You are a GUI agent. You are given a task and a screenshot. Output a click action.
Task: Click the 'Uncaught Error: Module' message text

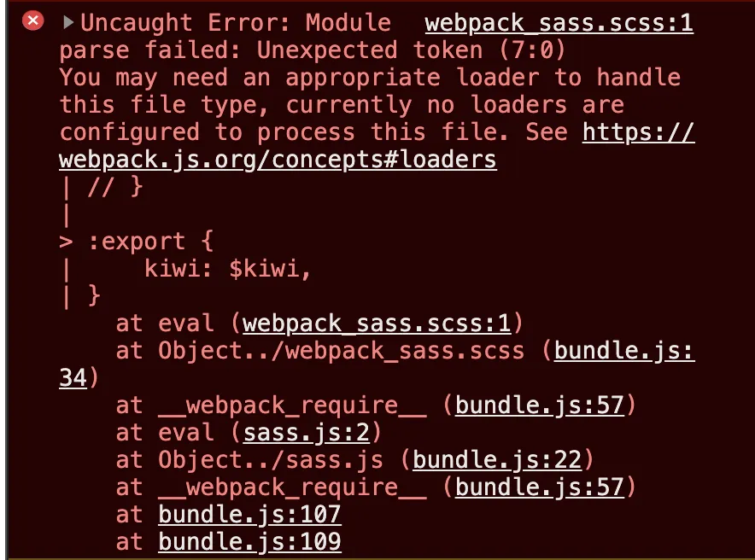(236, 23)
